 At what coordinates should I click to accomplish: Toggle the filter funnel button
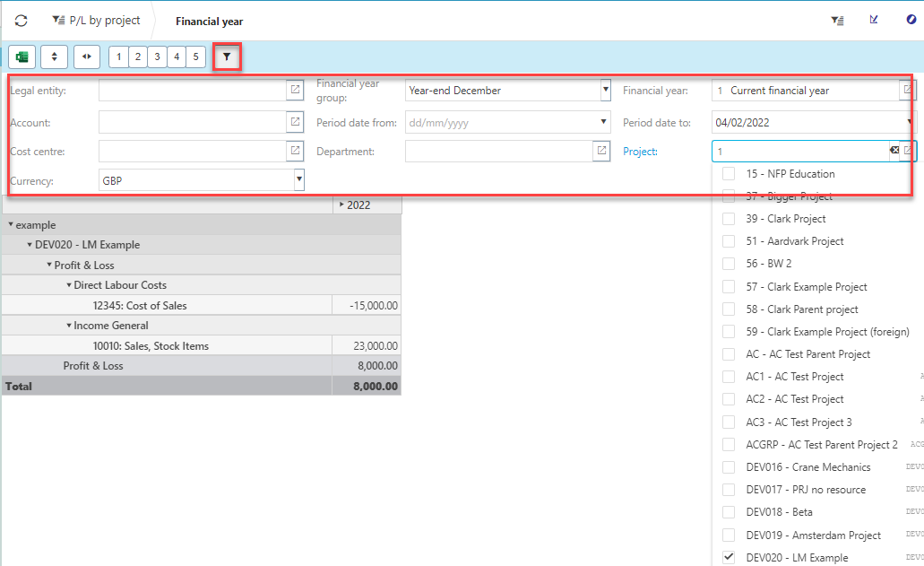point(227,57)
